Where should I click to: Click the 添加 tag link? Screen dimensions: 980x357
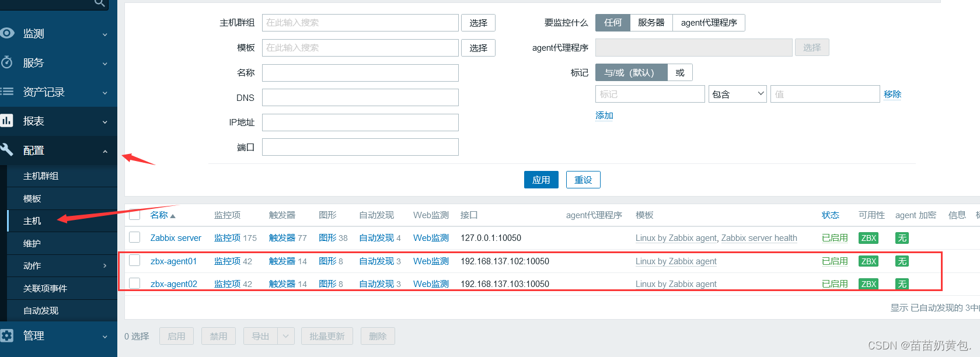point(604,116)
